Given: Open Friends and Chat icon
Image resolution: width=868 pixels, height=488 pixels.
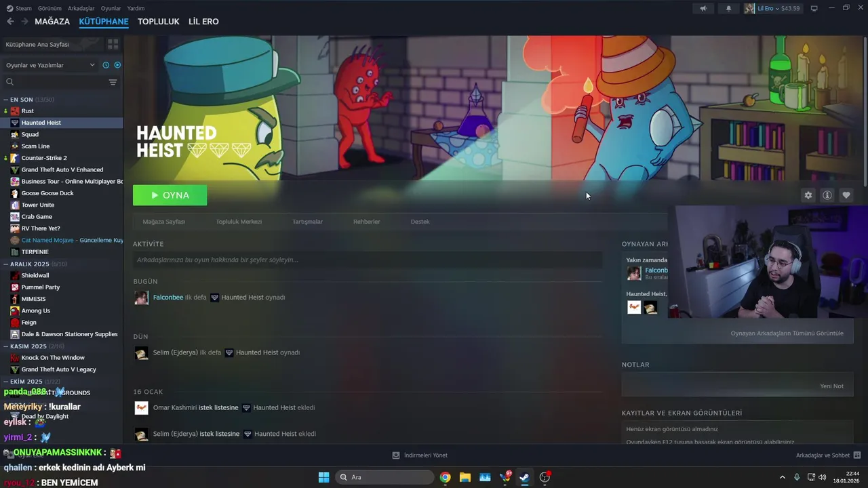Looking at the screenshot, I should point(857,455).
